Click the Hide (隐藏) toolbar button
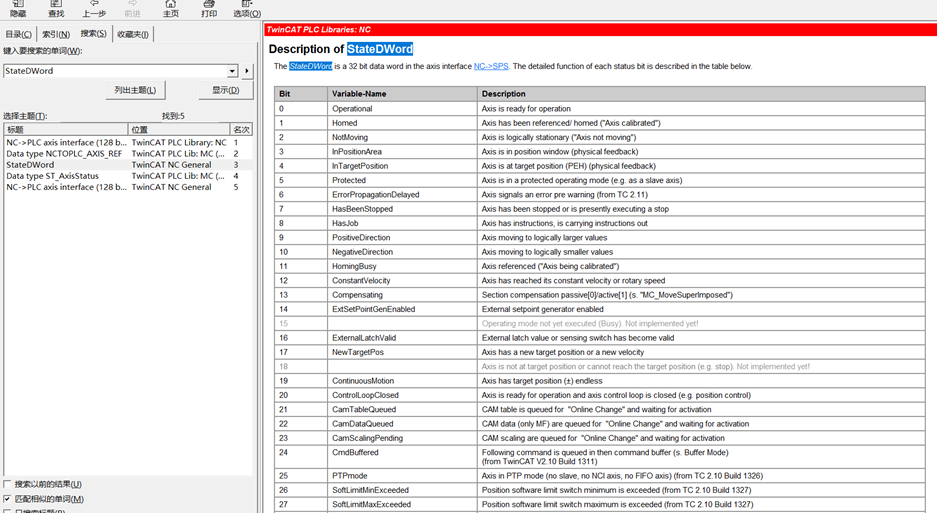 coord(18,9)
